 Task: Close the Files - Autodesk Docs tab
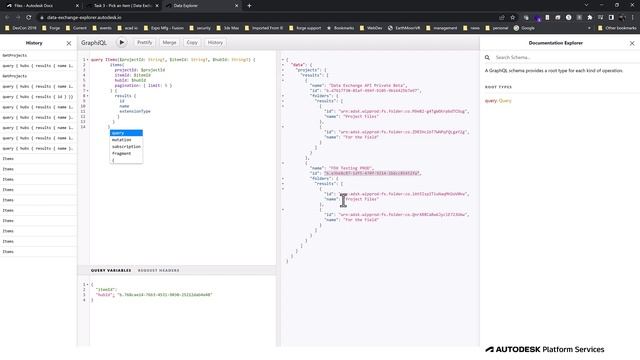click(78, 6)
